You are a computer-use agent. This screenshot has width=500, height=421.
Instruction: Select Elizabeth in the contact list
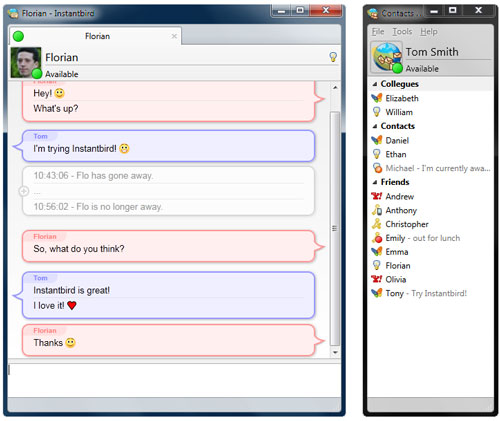[x=430, y=98]
